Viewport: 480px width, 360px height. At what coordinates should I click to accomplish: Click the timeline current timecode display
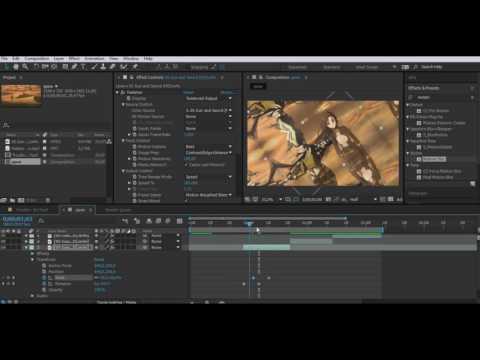point(17,219)
